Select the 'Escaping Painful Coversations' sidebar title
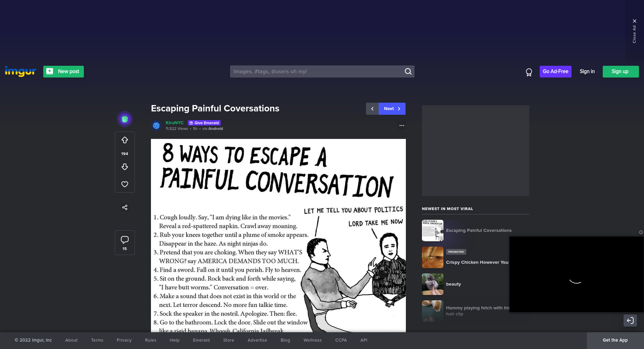The height and width of the screenshot is (349, 644). tap(479, 231)
